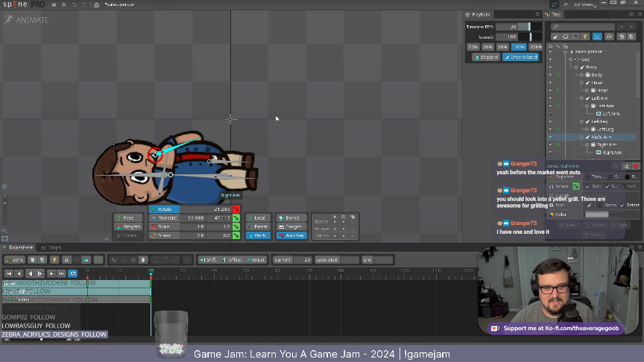The width and height of the screenshot is (644, 362).
Task: Enable Adjust key mode in dopesheet
Action: (x=256, y=260)
